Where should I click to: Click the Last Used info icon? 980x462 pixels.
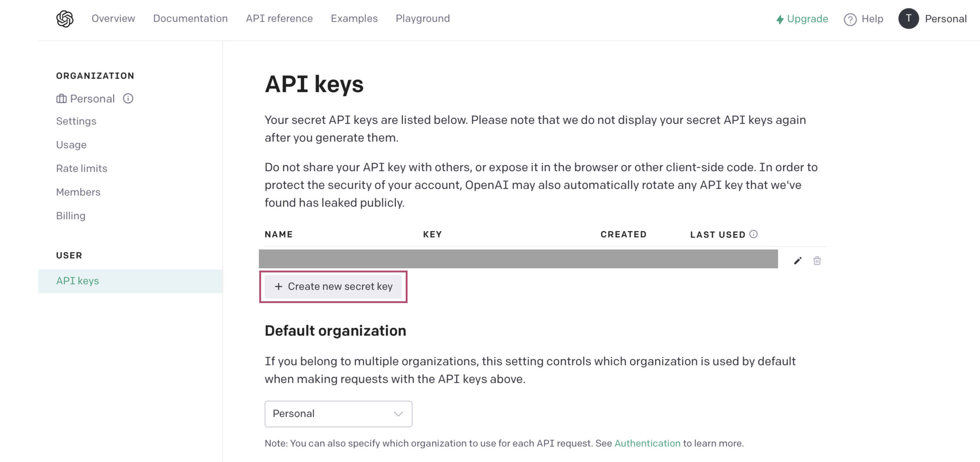click(753, 234)
